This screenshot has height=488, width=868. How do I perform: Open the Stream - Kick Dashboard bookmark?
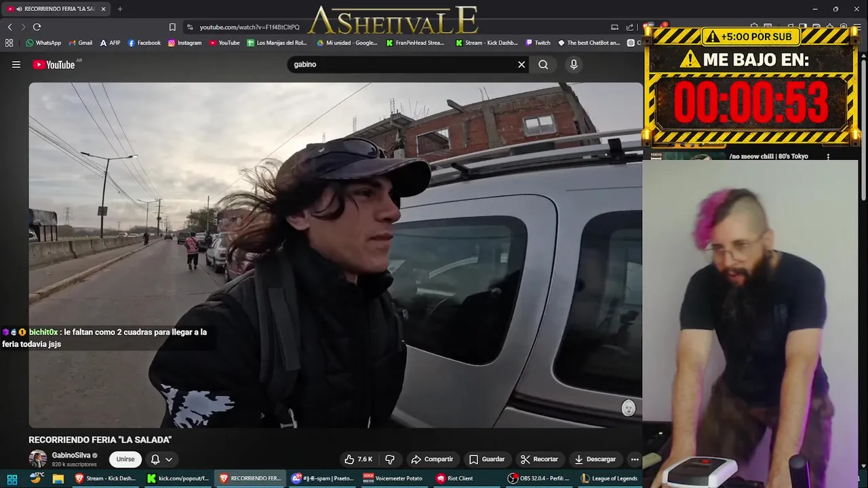487,43
